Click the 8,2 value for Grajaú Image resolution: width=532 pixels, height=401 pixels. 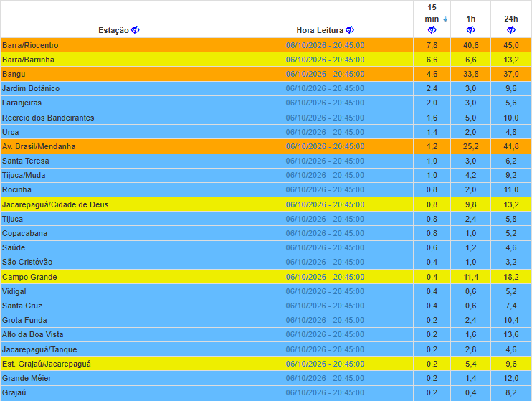click(x=511, y=392)
